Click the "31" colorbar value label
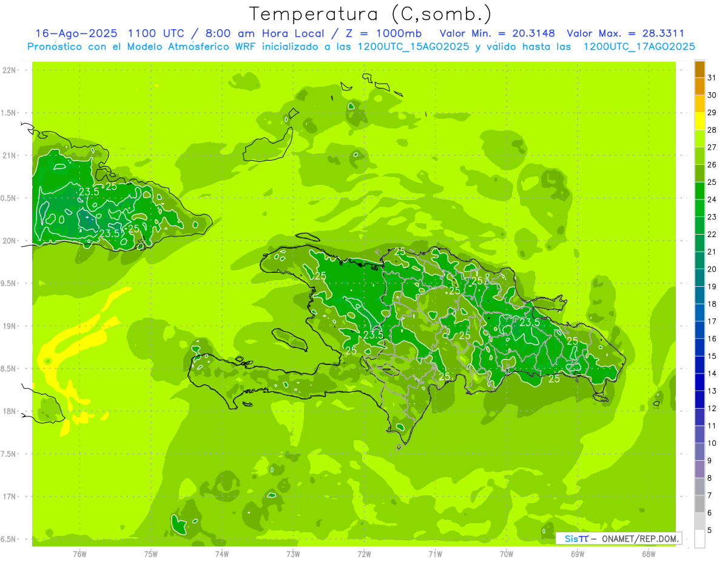728x562 pixels. click(x=712, y=78)
